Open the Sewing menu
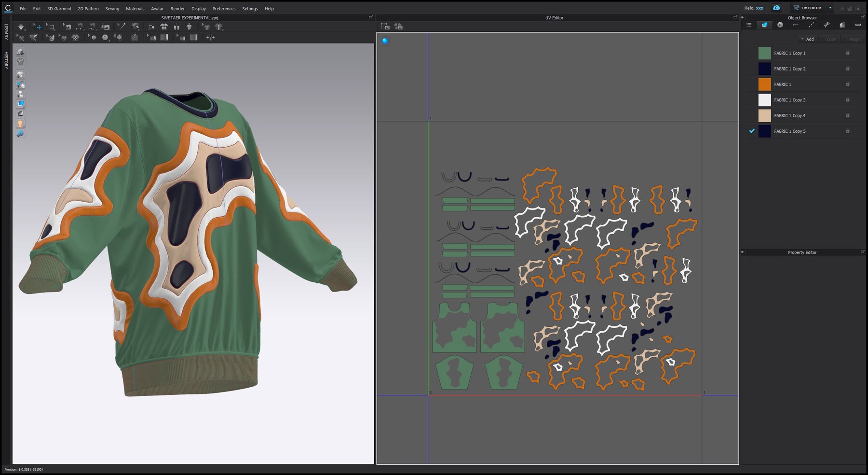The image size is (868, 475). click(x=112, y=8)
